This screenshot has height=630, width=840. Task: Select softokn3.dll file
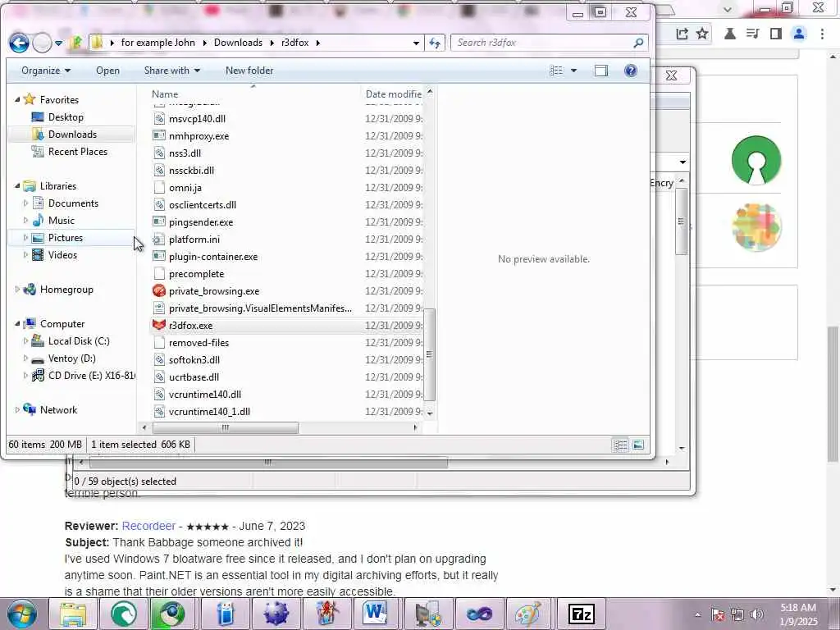click(x=194, y=360)
